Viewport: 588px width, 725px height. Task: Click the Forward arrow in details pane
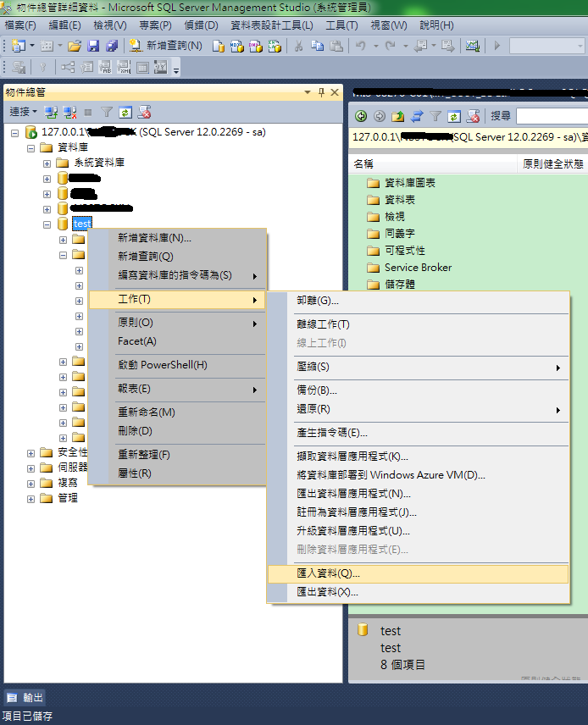[x=380, y=116]
